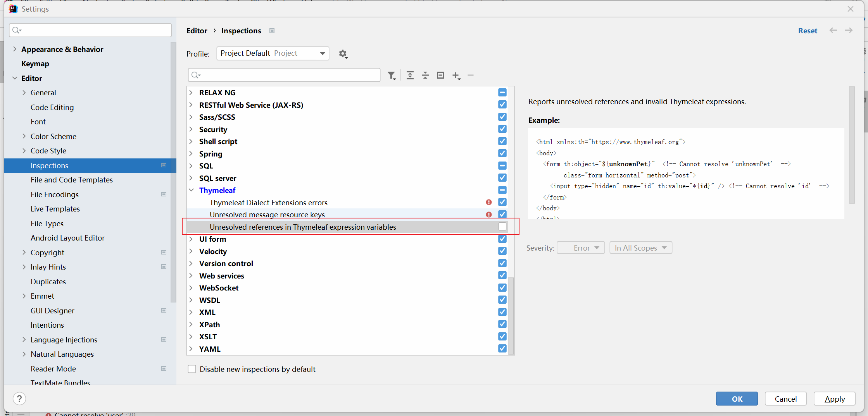Click the project marker icon next to Copyright

164,252
